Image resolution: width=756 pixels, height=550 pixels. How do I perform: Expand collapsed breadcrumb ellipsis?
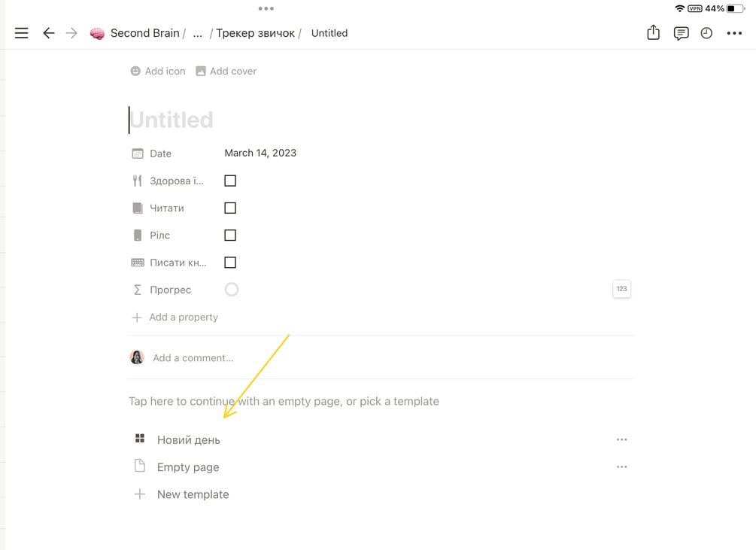[198, 33]
